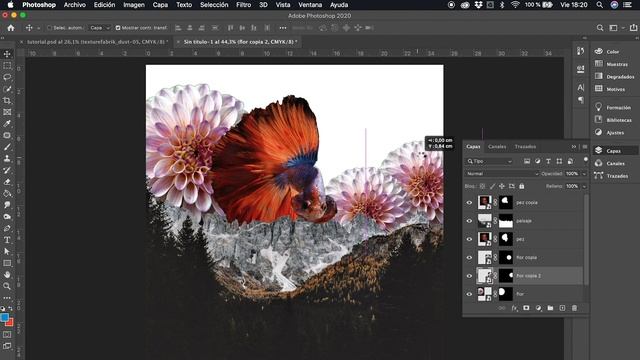This screenshot has height=360, width=640.
Task: Select the Rectangular Marquee tool
Action: tap(7, 65)
